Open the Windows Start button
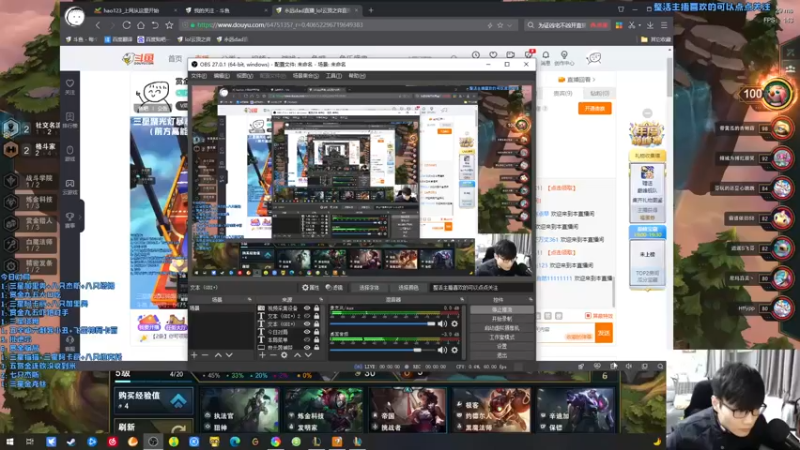 [x=10, y=441]
